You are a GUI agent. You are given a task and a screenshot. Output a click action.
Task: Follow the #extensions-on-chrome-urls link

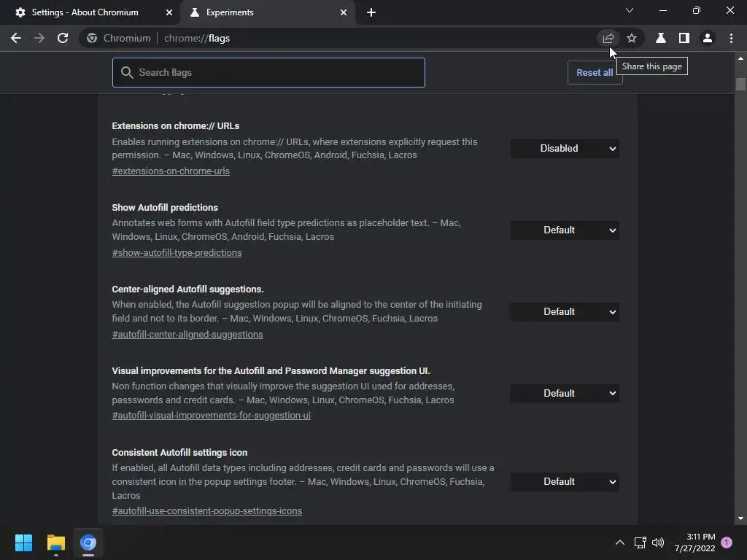coord(171,171)
